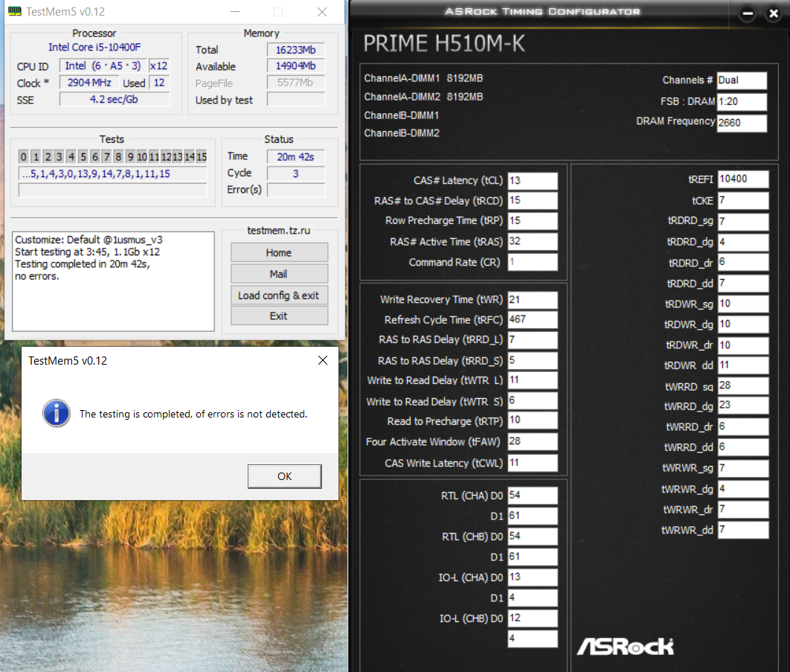Click the Exit button in TestMem5

click(x=279, y=316)
